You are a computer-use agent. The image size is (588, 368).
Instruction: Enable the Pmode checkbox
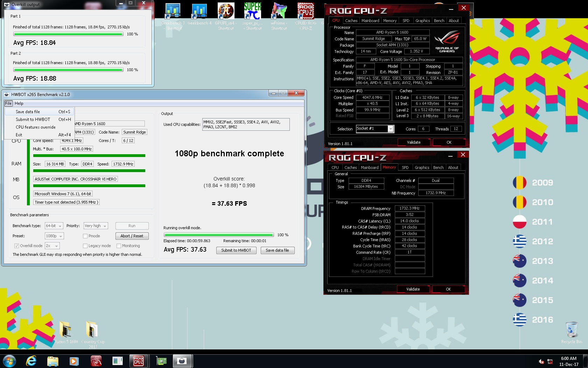(85, 236)
